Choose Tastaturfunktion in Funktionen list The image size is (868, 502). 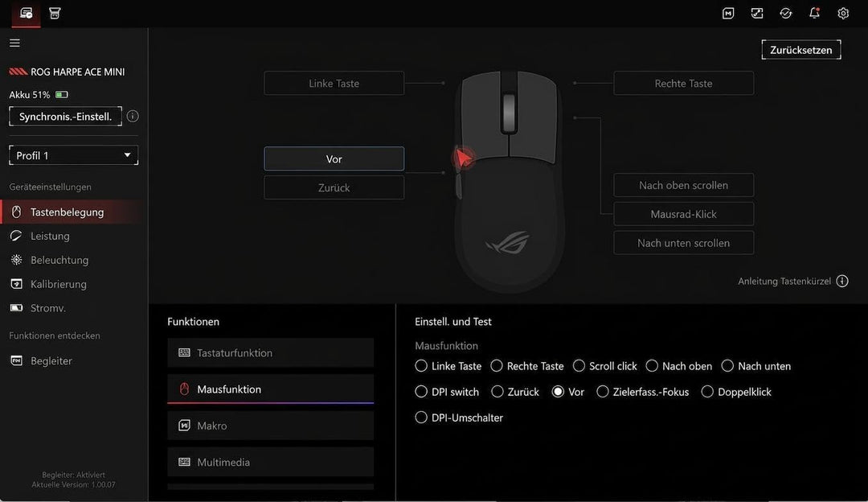pos(270,352)
